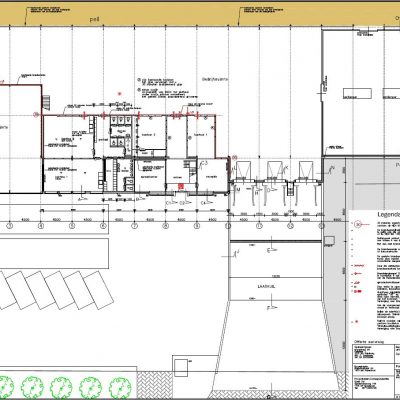Click the red square symbol near the entrance
Screen dimensions: 400x400
[181, 186]
